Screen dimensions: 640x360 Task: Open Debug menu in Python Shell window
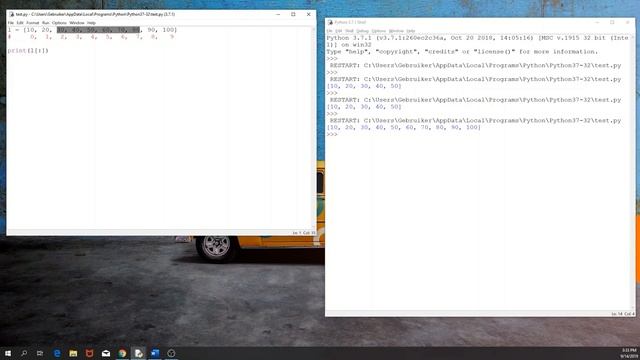pyautogui.click(x=362, y=31)
